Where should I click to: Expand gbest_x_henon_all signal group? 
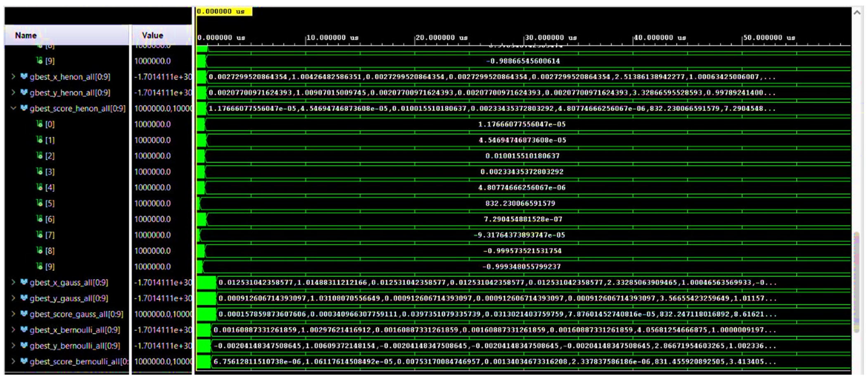pyautogui.click(x=13, y=77)
